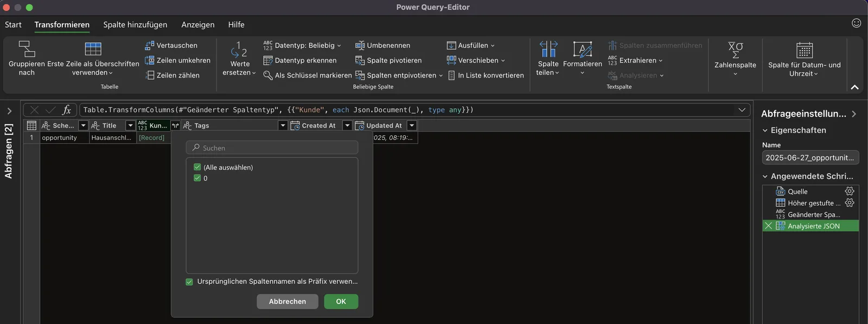Open filter dropdown for Tags column
Image resolution: width=868 pixels, height=324 pixels.
pos(283,125)
